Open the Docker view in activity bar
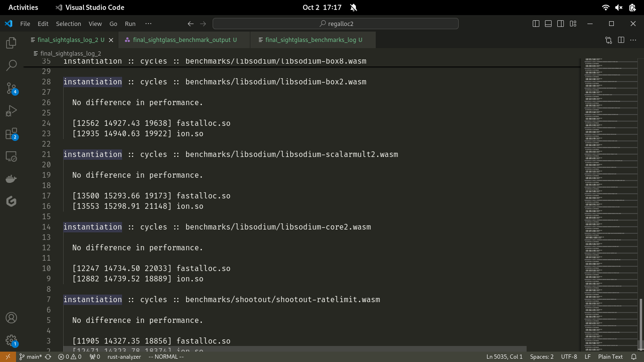This screenshot has width=644, height=362. [11, 179]
